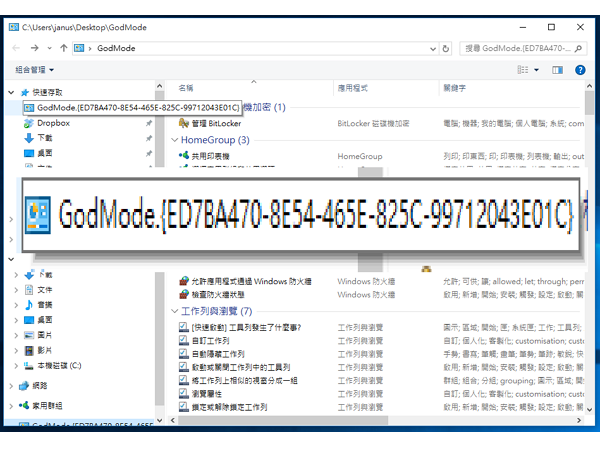This screenshot has height=450, width=600.
Task: Open 管理 BitLocker item
Action: click(216, 124)
